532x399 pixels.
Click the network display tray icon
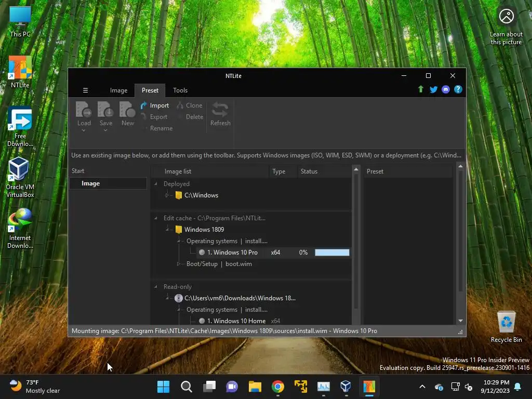[x=455, y=387]
